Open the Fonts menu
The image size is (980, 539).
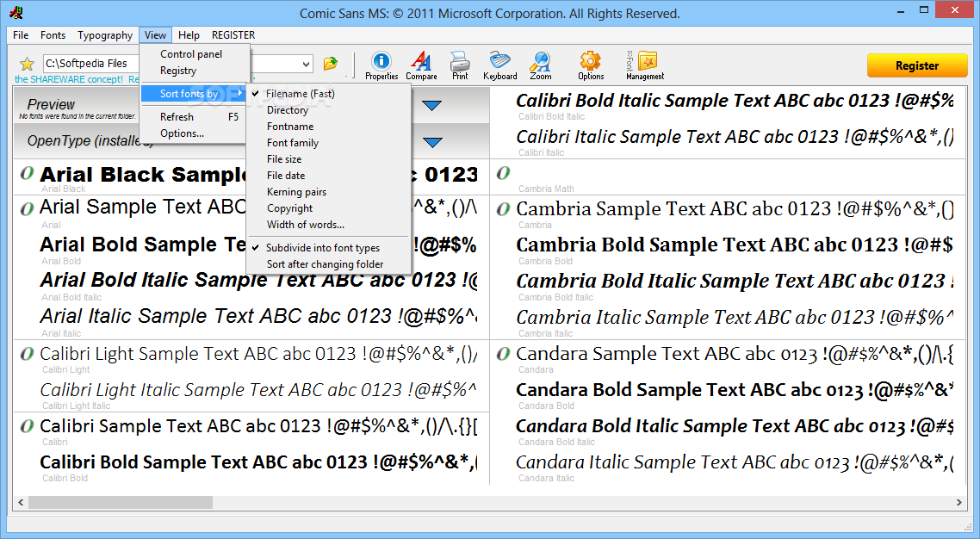pos(53,35)
